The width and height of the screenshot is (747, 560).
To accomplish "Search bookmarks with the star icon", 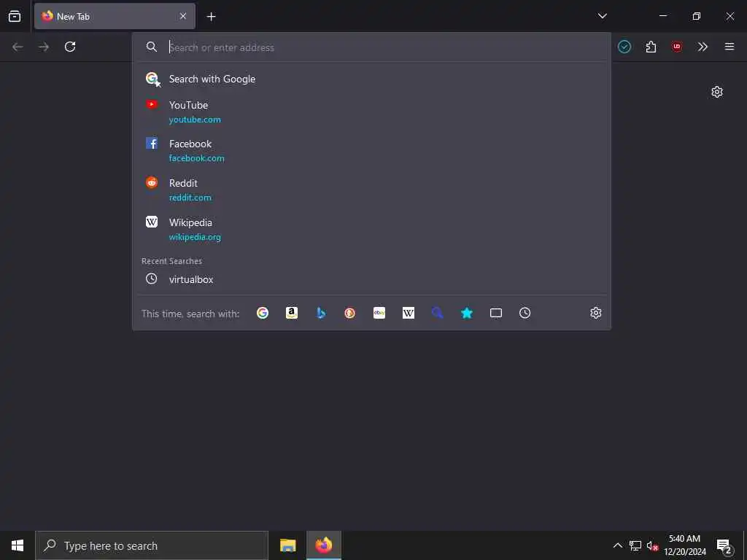I will coord(467,313).
